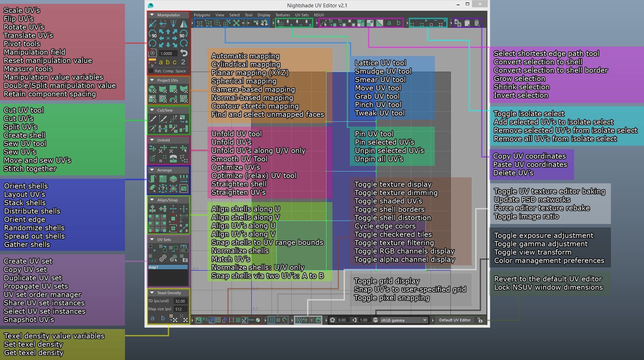The image size is (644, 360).
Task: Activate the Cut UV tool knife icon
Action: click(x=152, y=119)
